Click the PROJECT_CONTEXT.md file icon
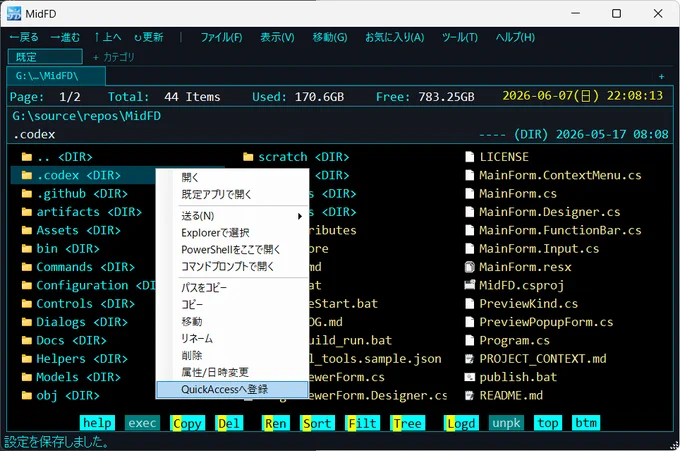Viewport: 680px width, 451px height. [x=469, y=359]
